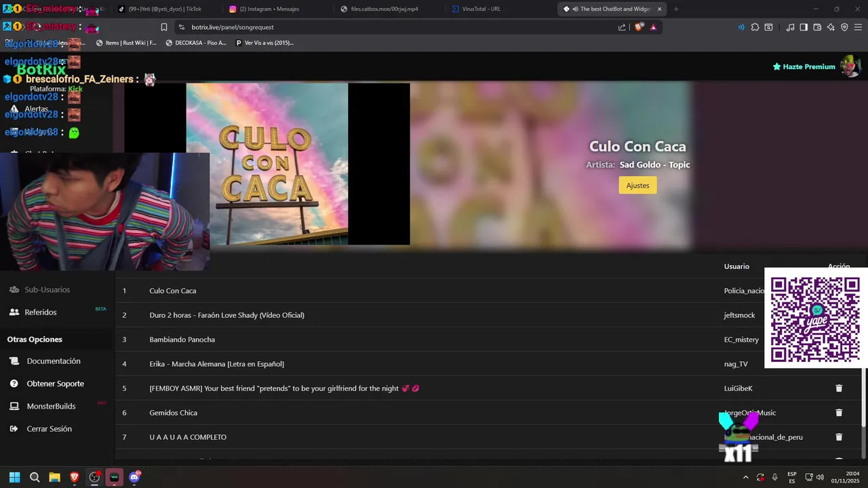
Task: Click the Culo Con Caca album thumbnail
Action: point(267,164)
